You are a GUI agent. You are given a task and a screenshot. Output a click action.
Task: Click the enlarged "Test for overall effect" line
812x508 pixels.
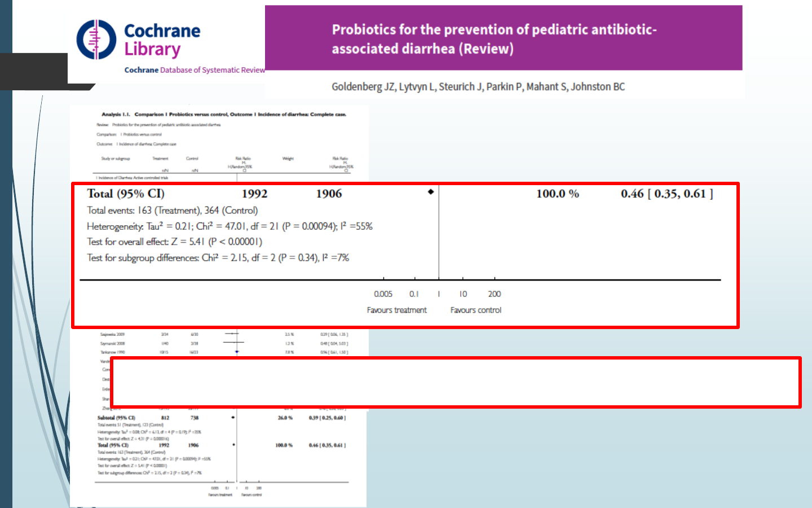point(174,242)
